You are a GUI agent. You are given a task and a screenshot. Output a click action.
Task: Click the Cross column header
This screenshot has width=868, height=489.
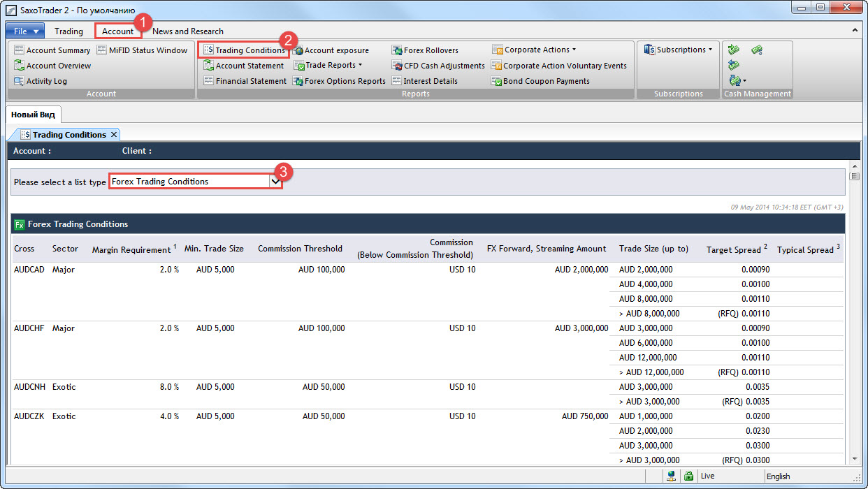[24, 249]
